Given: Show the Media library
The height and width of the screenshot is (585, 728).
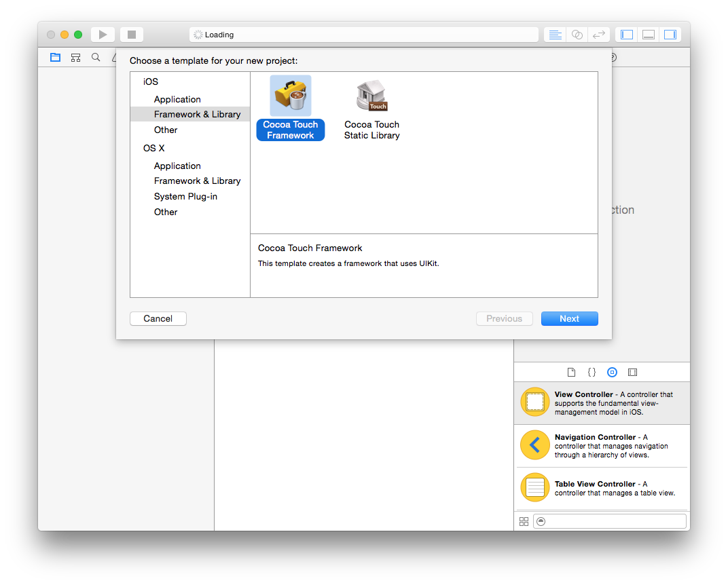Looking at the screenshot, I should (632, 372).
